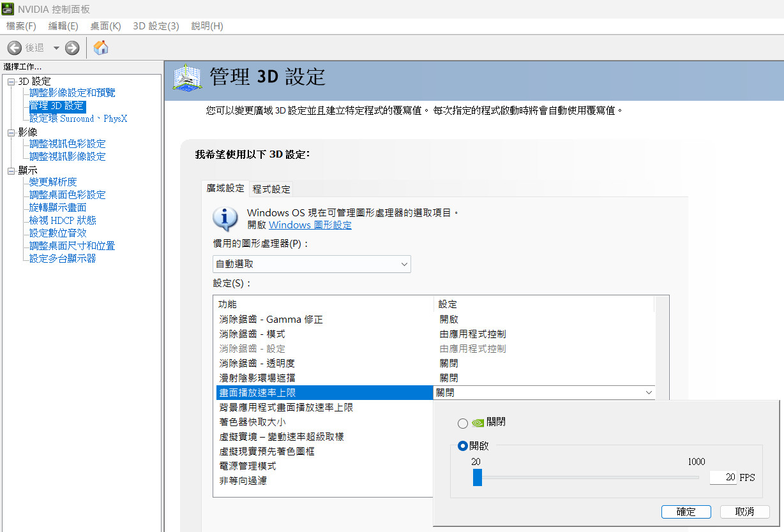
Task: Open the 說明(H) menu
Action: click(207, 26)
